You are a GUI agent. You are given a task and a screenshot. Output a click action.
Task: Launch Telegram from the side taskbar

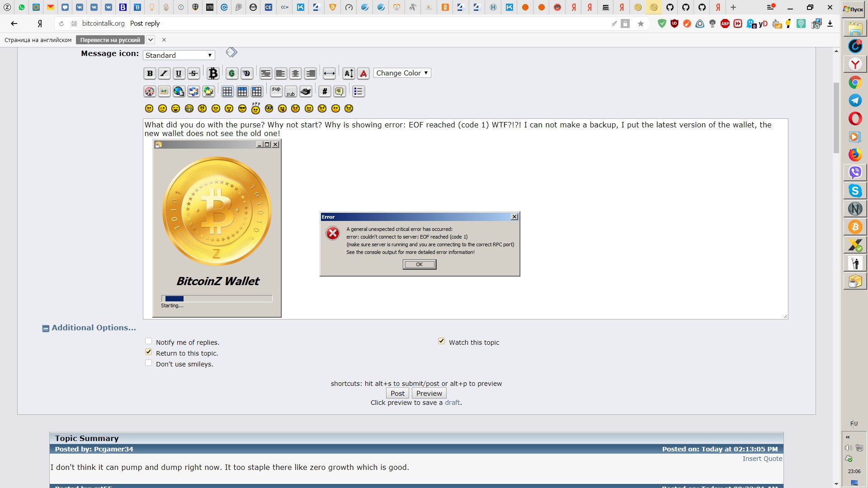(855, 100)
